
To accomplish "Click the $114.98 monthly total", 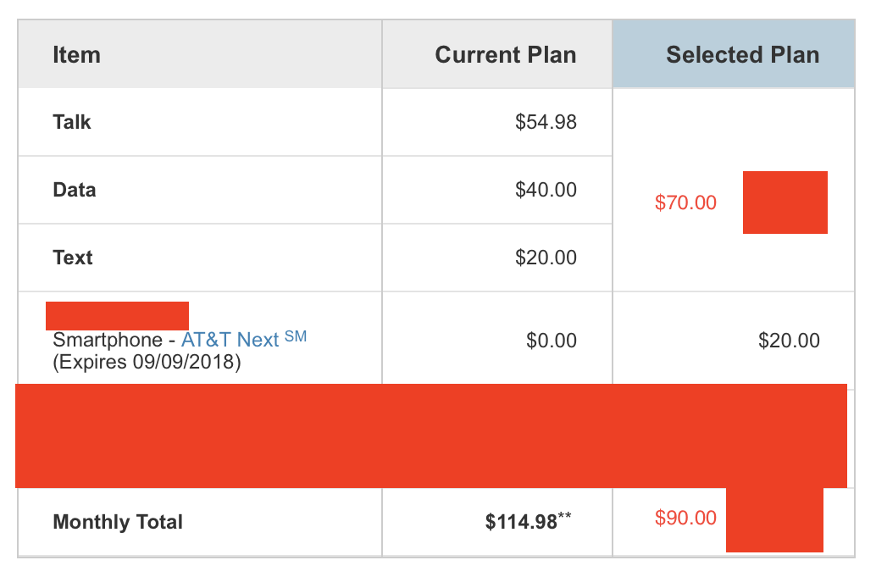I will pos(522,522).
